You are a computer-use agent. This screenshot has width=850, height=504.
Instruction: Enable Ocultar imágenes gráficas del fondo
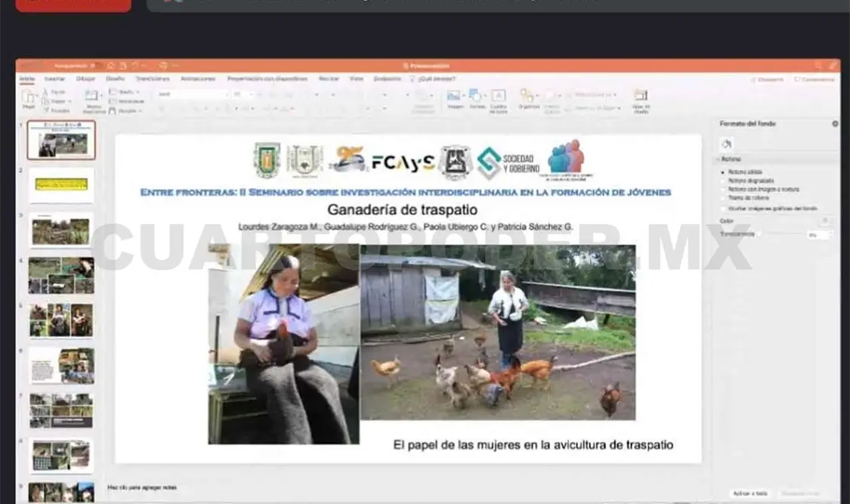[x=724, y=208]
